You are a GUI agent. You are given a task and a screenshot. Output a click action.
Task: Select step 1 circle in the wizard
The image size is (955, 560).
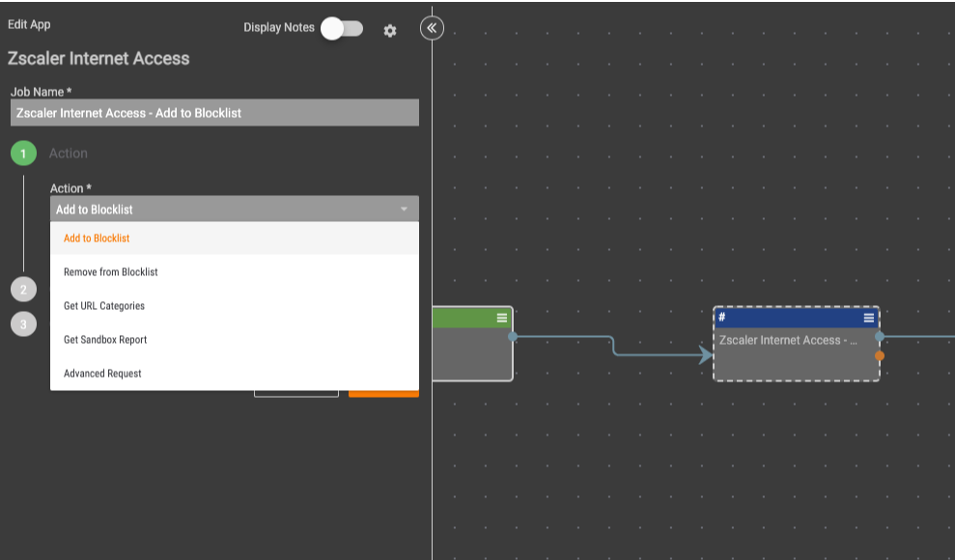click(24, 154)
